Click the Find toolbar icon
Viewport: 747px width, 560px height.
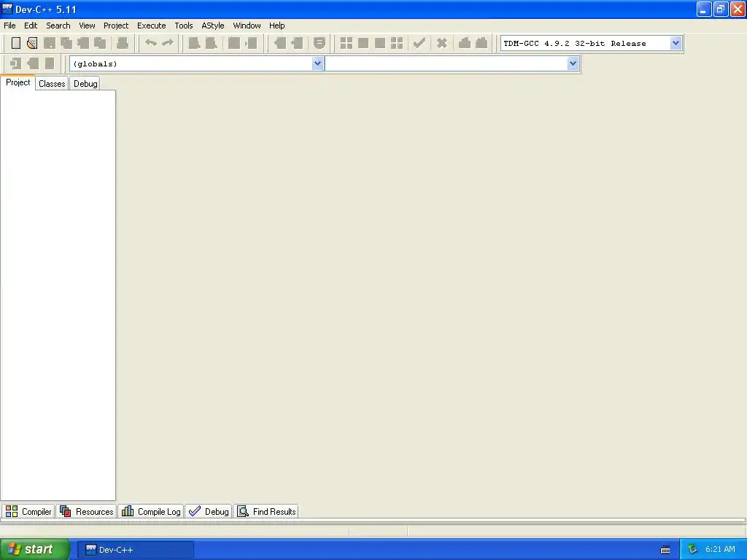194,43
